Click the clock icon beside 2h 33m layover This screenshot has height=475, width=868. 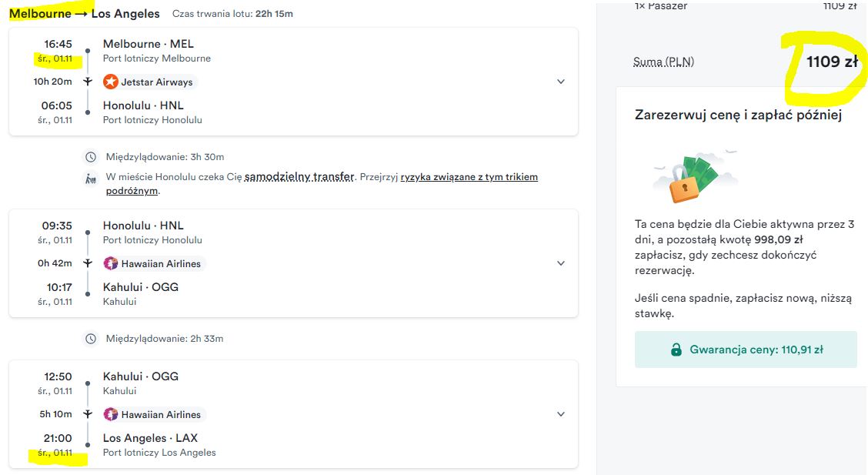91,339
